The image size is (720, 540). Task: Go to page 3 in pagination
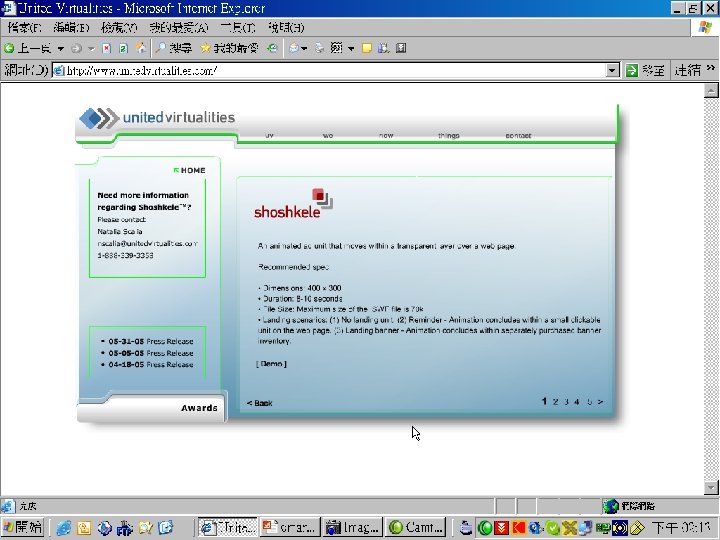tap(566, 402)
